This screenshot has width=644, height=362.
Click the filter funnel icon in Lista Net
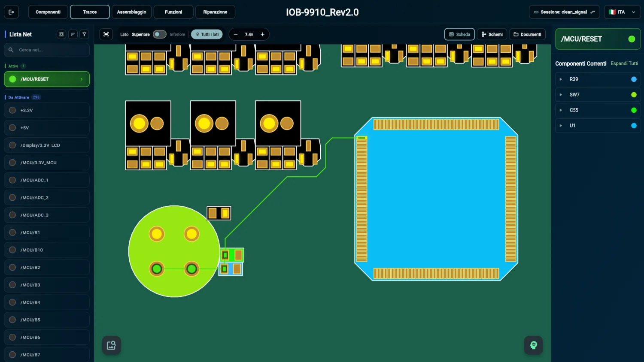pos(84,34)
